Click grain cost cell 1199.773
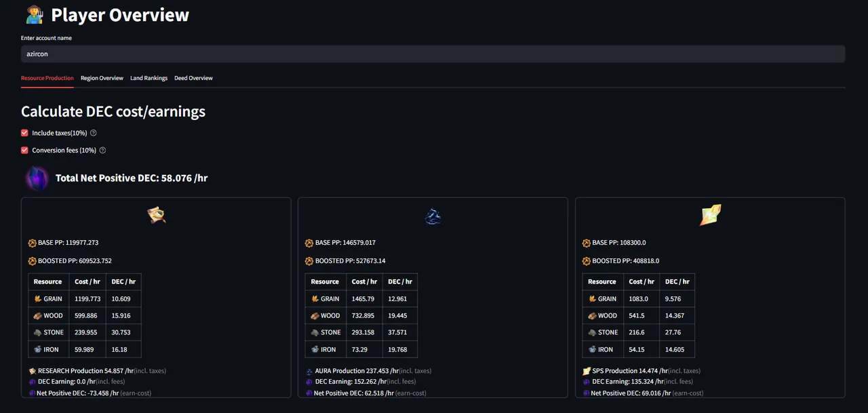The image size is (868, 413). click(87, 298)
